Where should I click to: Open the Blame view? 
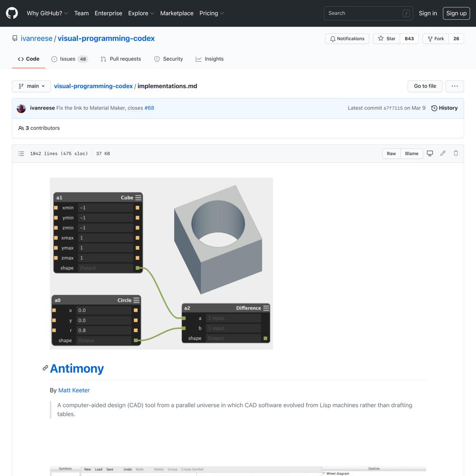click(412, 154)
